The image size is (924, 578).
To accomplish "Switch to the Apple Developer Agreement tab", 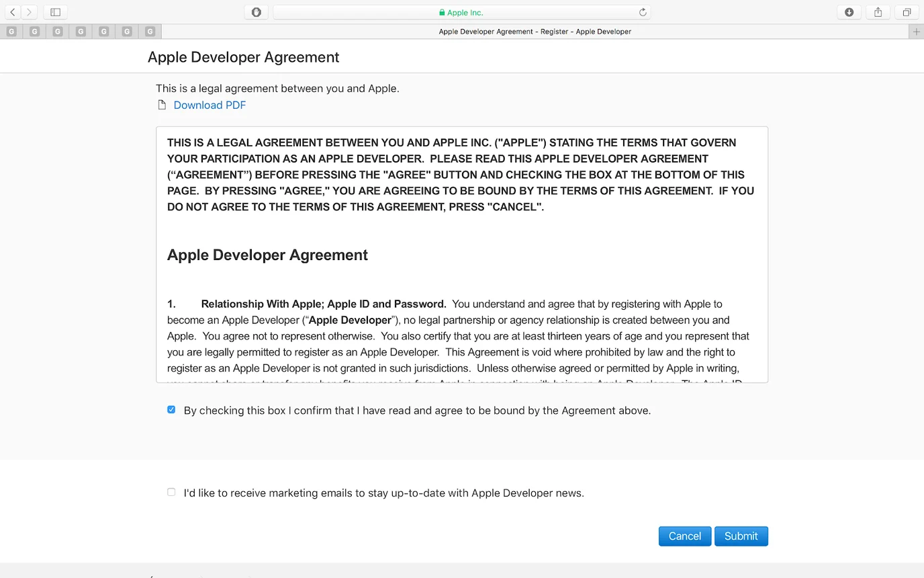I will (x=535, y=31).
